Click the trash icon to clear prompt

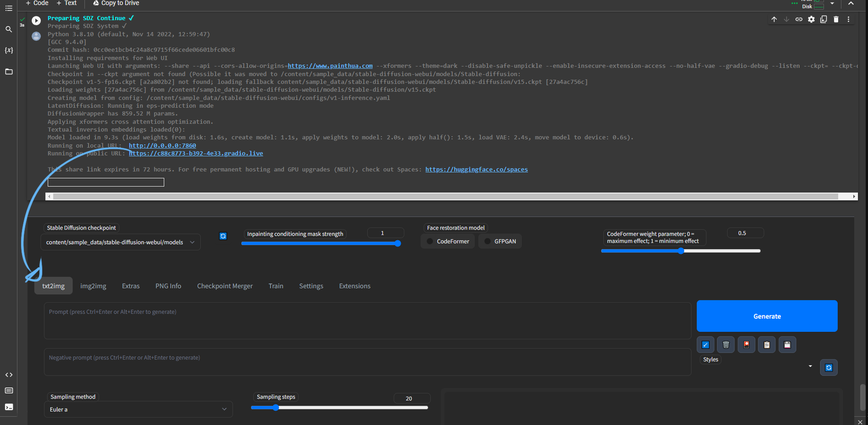click(x=725, y=344)
